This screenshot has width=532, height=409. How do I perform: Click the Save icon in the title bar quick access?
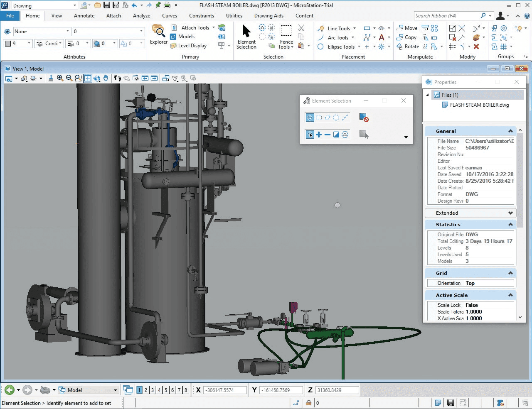pyautogui.click(x=107, y=5)
